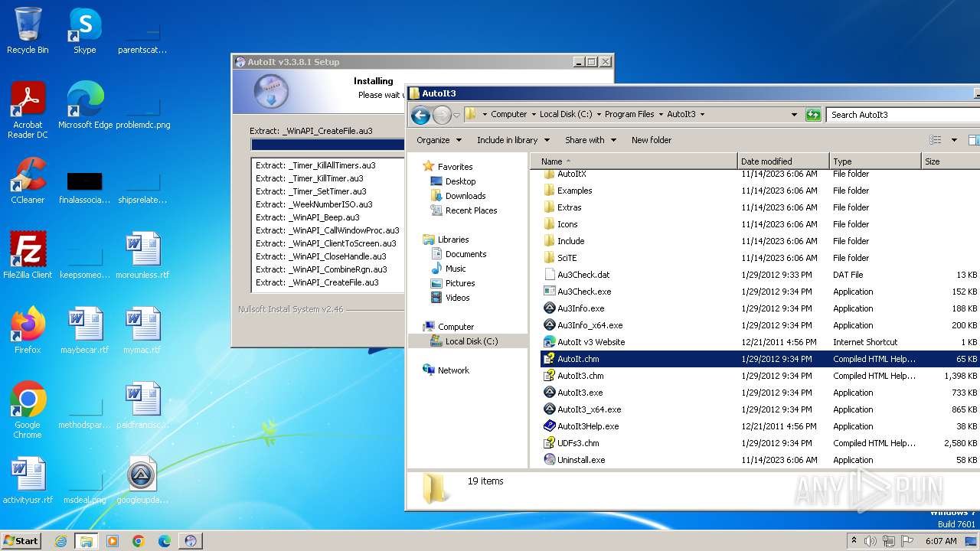
Task: Click Computer in address breadcrumb
Action: click(x=508, y=115)
